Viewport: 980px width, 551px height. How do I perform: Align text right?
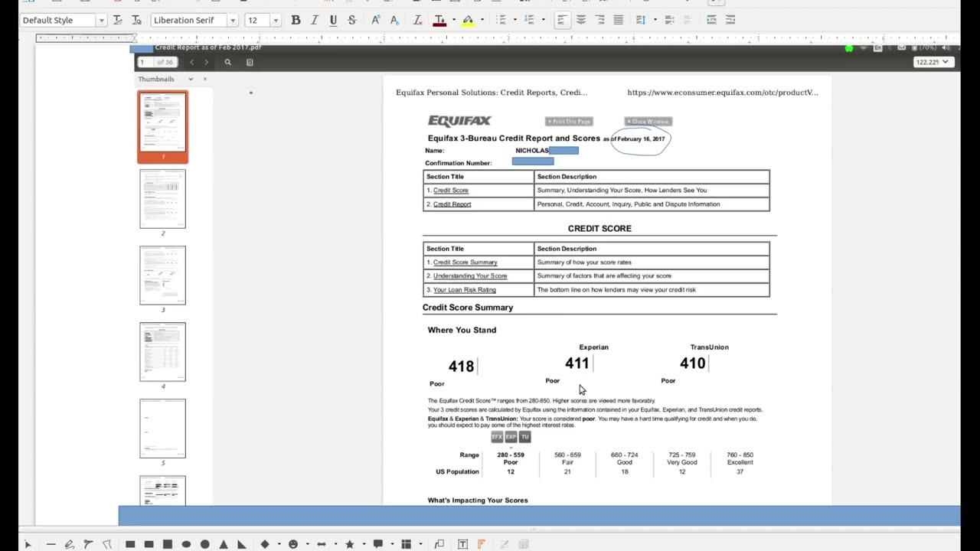[599, 20]
